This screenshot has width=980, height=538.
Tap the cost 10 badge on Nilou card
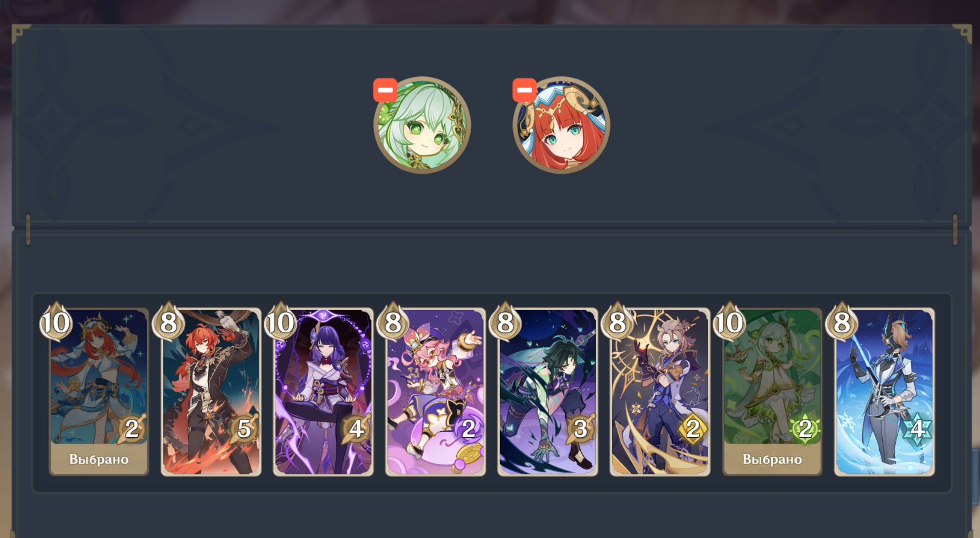pos(56,322)
